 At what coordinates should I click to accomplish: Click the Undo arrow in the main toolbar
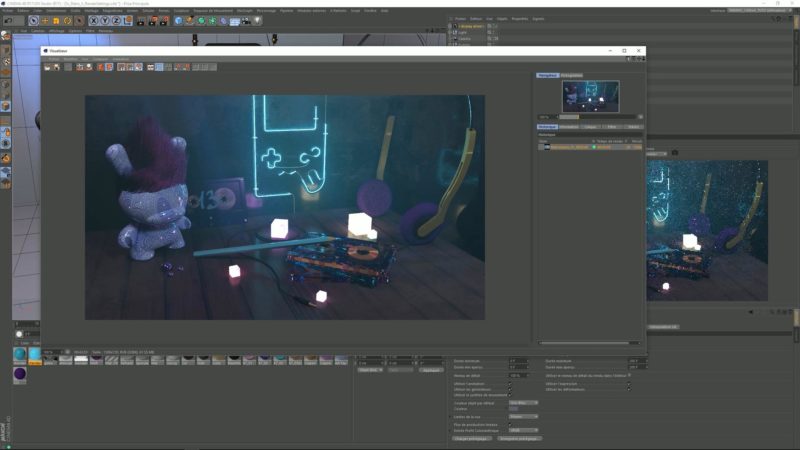click(x=8, y=21)
